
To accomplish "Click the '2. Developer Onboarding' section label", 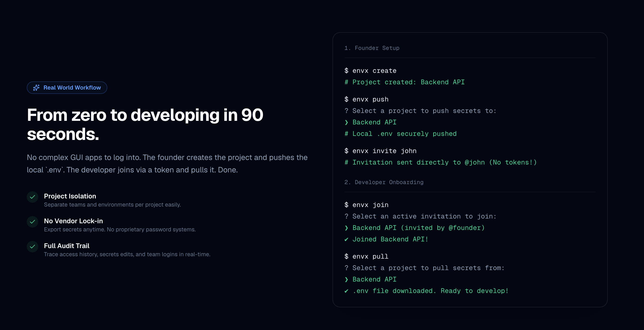I will 384,182.
